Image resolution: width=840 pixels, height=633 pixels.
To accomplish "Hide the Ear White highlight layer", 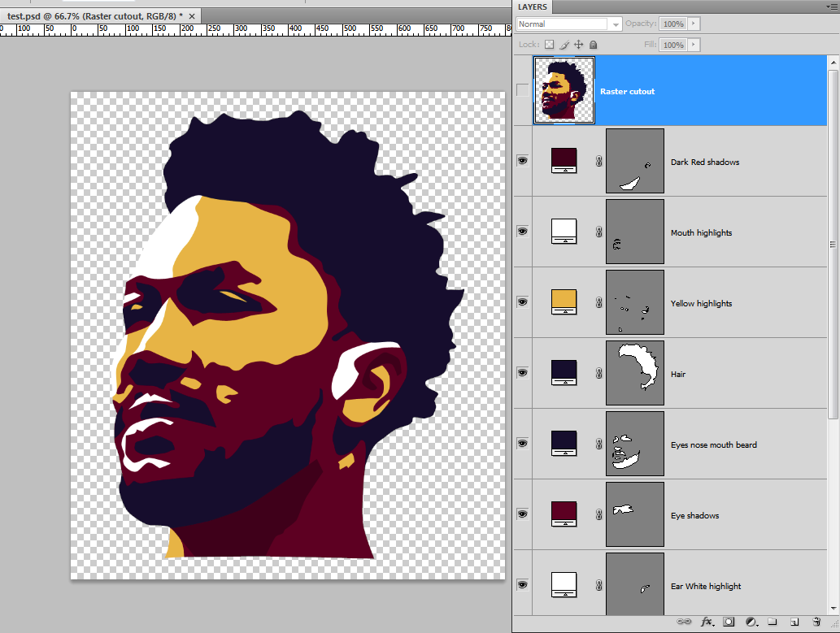I will coord(522,585).
